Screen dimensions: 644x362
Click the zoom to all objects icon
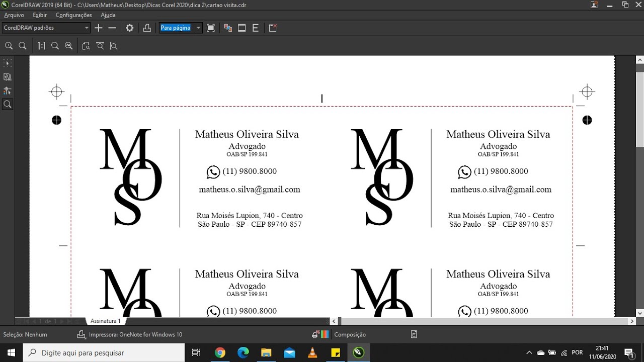pyautogui.click(x=69, y=46)
